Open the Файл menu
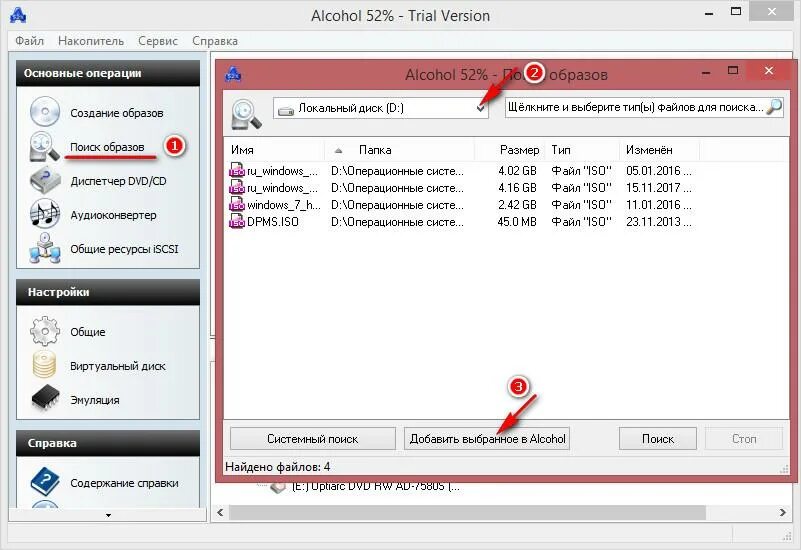801x550 pixels. click(29, 41)
